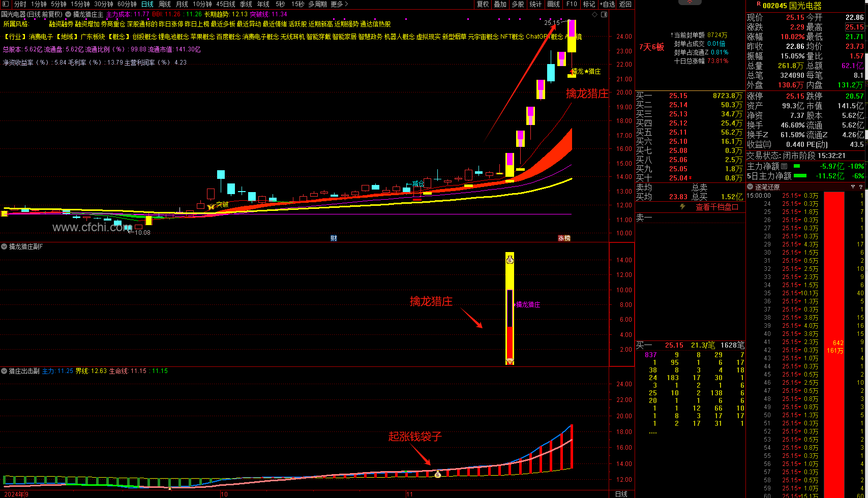Open F10 company info
Viewport: 868px width, 498px height.
coord(572,4)
